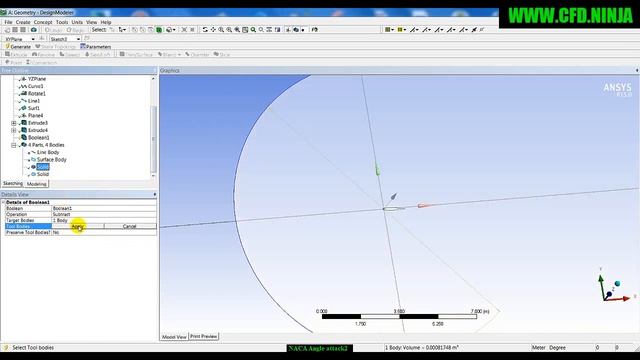Screen dimensions: 640x360
Task: Open the Concept menu
Action: [x=43, y=22]
